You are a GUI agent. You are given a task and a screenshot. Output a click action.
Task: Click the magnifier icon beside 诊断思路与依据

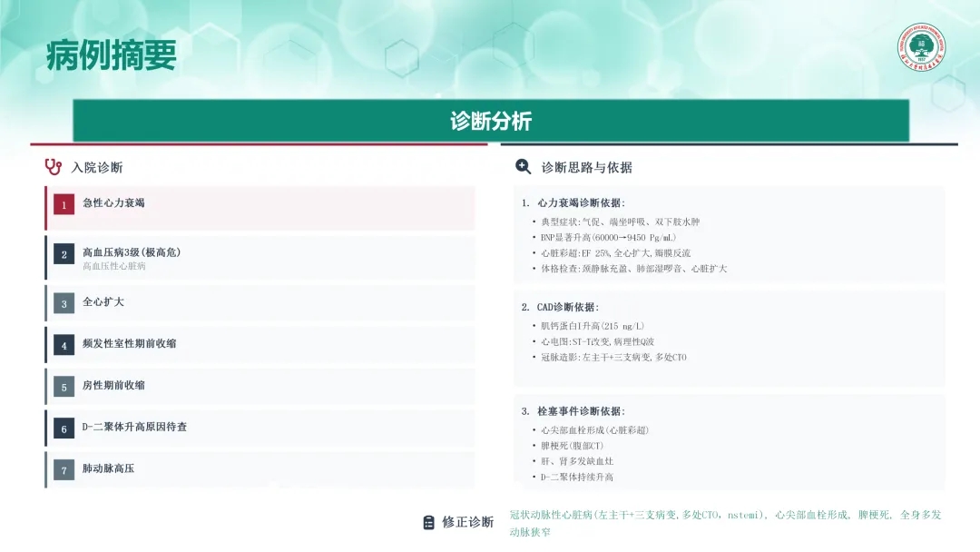523,167
